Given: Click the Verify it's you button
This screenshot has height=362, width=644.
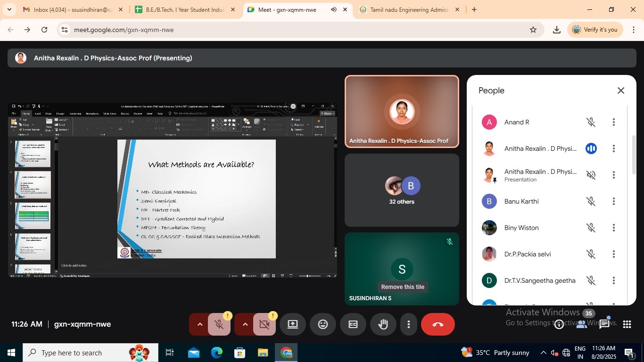Looking at the screenshot, I should [594, 30].
